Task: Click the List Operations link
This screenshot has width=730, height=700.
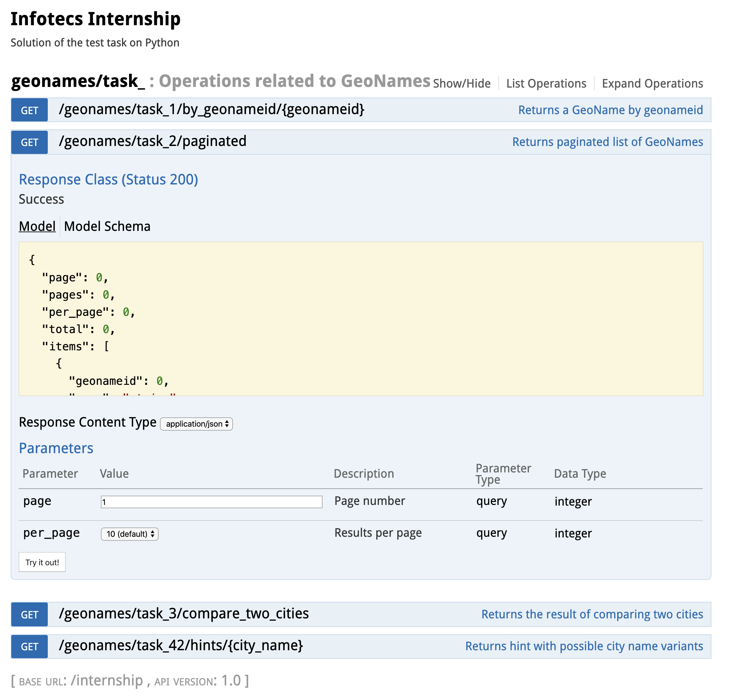Action: (x=547, y=83)
